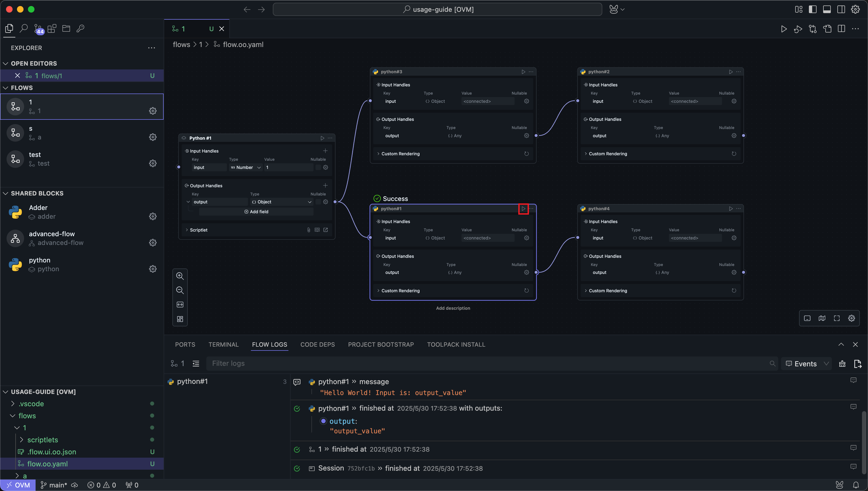
Task: Switch to the CODE DEPS tab
Action: pyautogui.click(x=317, y=345)
